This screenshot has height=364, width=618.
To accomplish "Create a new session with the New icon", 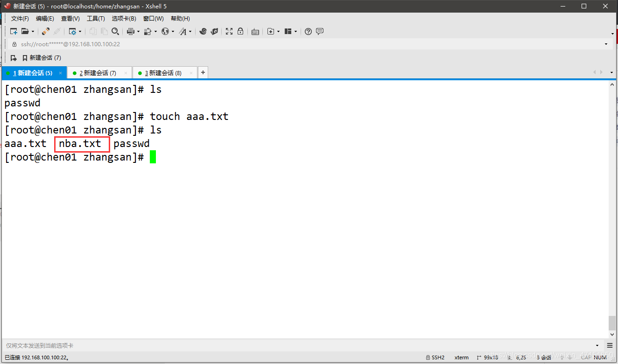I will 14,31.
